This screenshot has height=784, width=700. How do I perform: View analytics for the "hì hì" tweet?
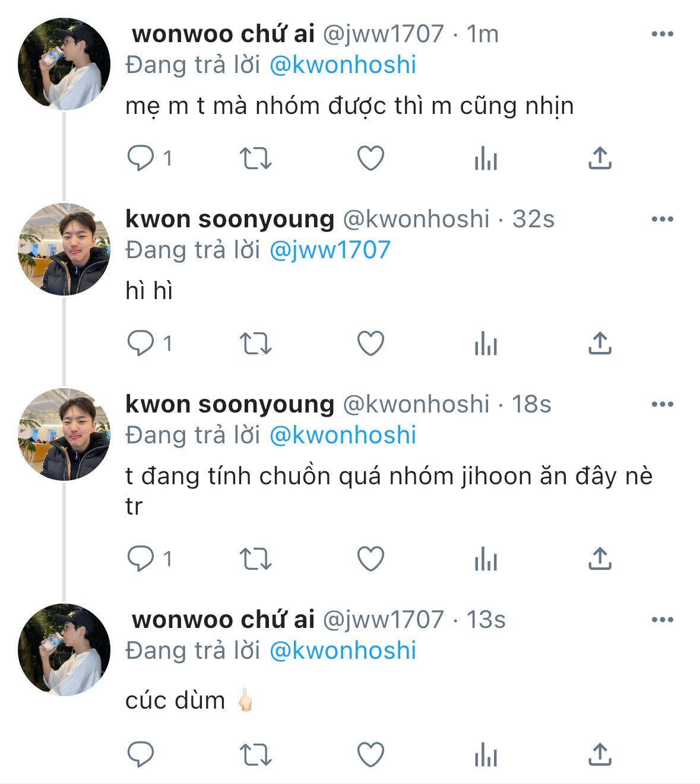[486, 344]
